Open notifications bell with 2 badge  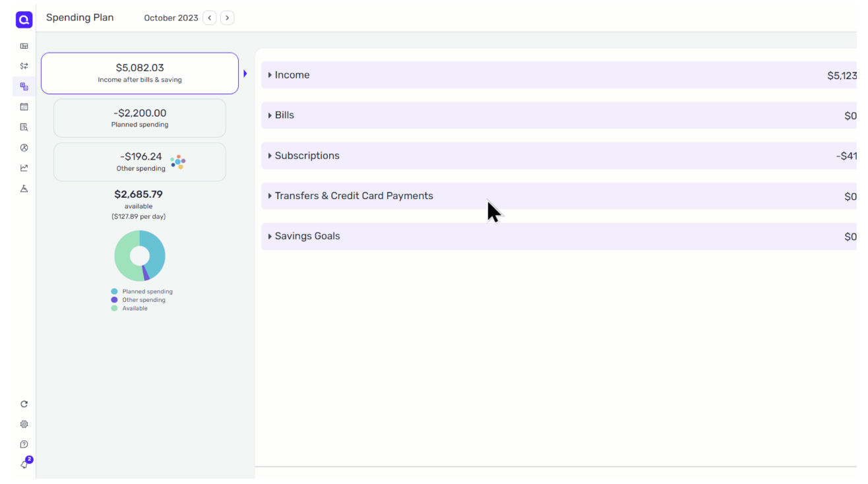tap(24, 464)
